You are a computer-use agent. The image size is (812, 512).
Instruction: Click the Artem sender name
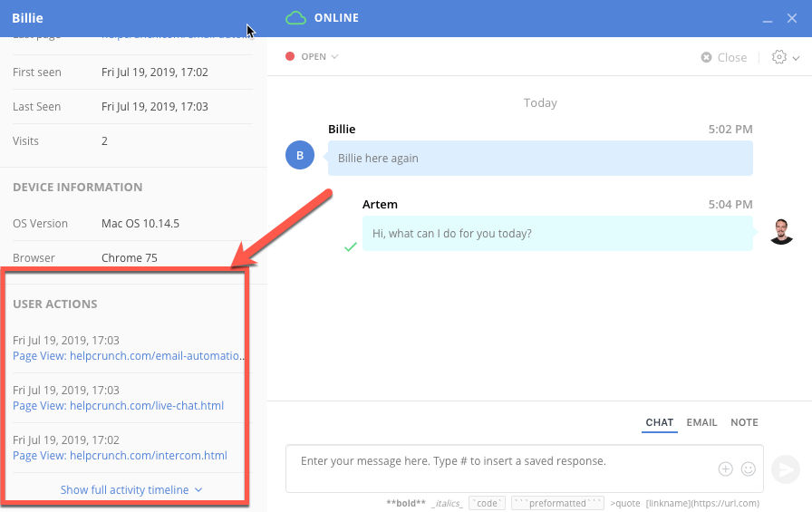[380, 205]
